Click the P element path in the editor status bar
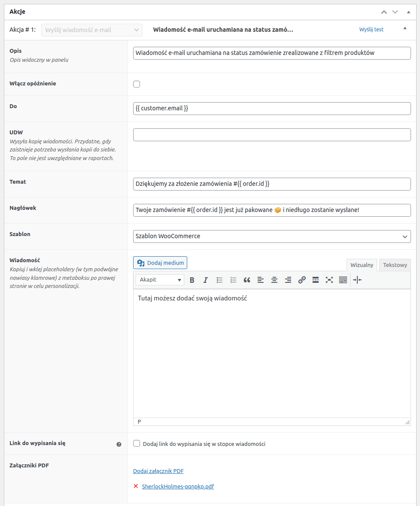Viewport: 420px width, 506px height. pyautogui.click(x=139, y=422)
